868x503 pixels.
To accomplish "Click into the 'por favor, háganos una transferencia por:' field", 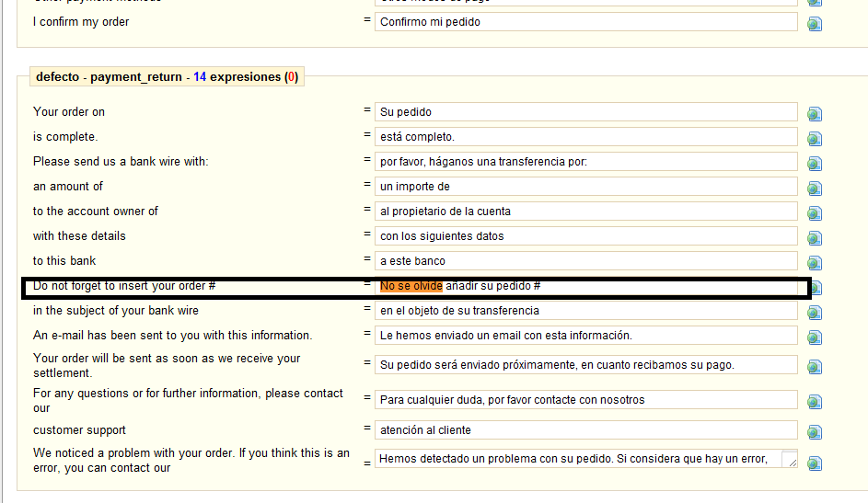I will click(x=585, y=162).
